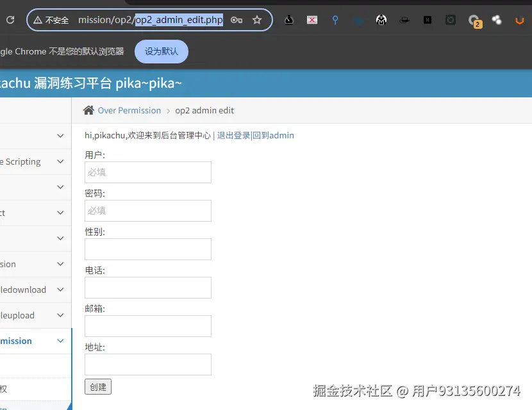This screenshot has height=410, width=532.
Task: Focus the 性别 input field
Action: tap(148, 249)
